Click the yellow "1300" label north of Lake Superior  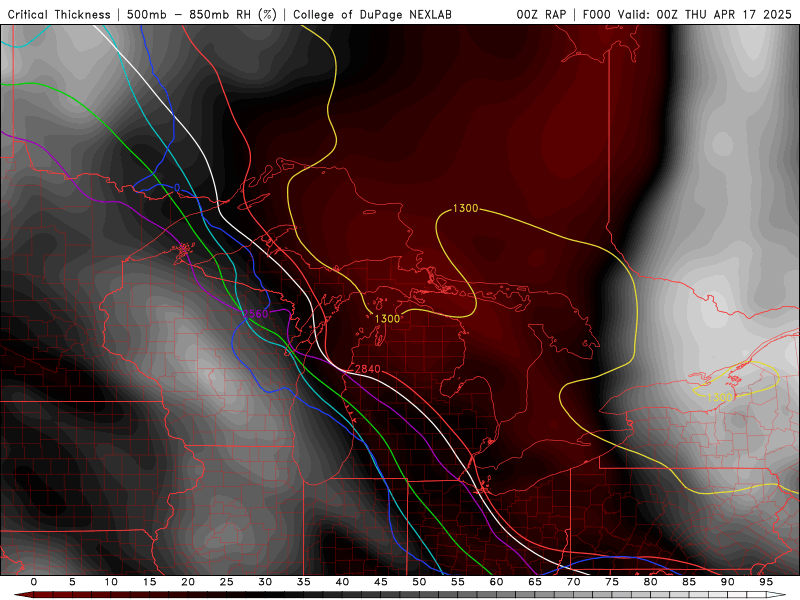click(x=465, y=208)
